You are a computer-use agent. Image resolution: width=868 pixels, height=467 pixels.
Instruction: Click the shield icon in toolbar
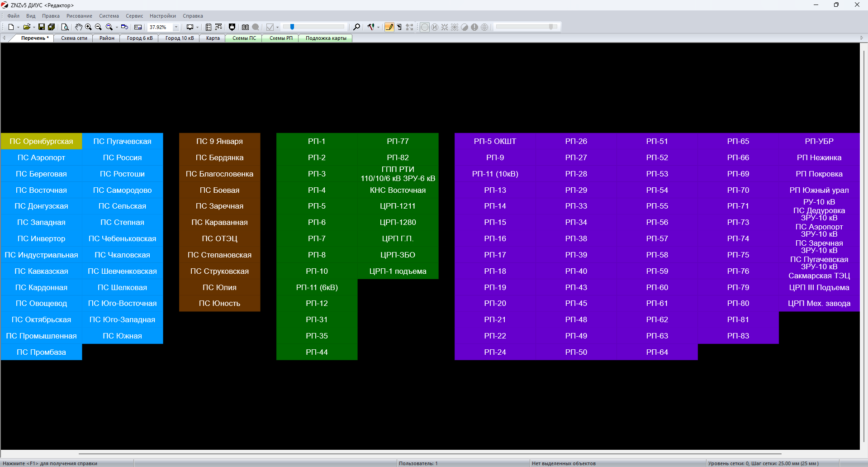(x=232, y=27)
